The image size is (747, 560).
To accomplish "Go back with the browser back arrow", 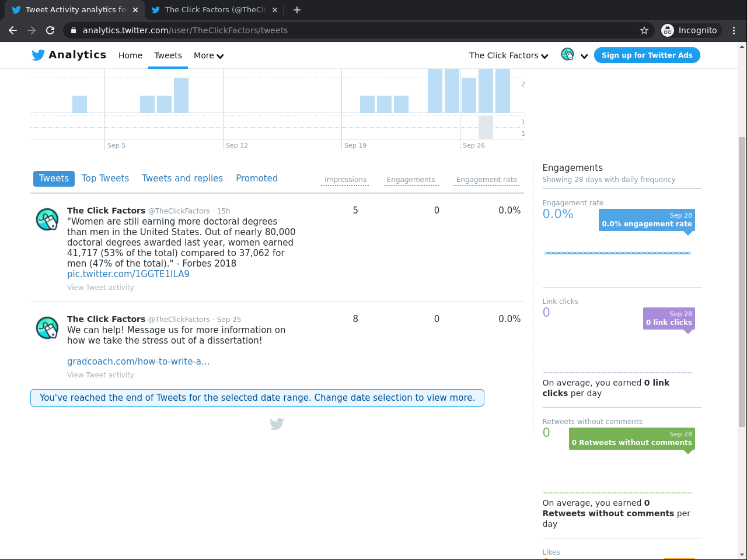I will (13, 30).
